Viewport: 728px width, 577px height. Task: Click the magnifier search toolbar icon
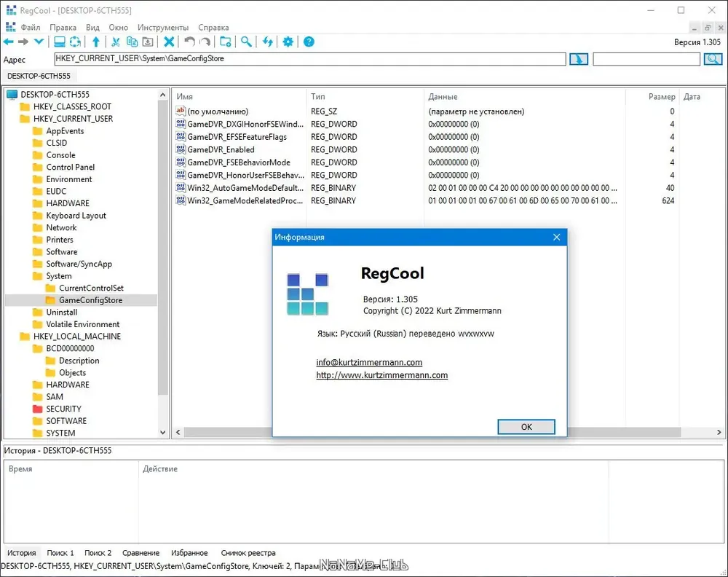(247, 42)
